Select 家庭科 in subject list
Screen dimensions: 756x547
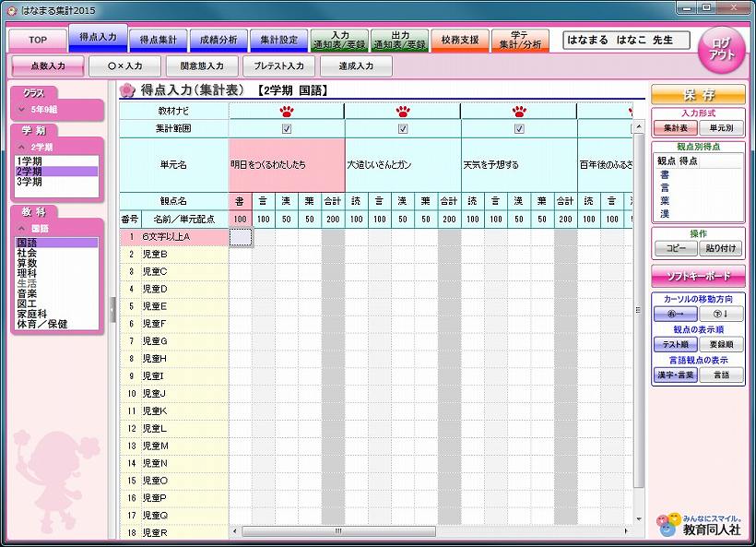(57, 314)
